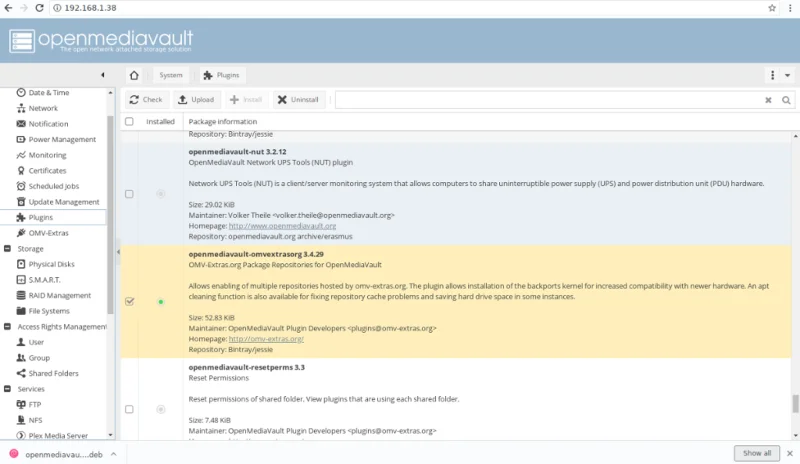Expand download item options chevron
This screenshot has width=800, height=464.
114,454
